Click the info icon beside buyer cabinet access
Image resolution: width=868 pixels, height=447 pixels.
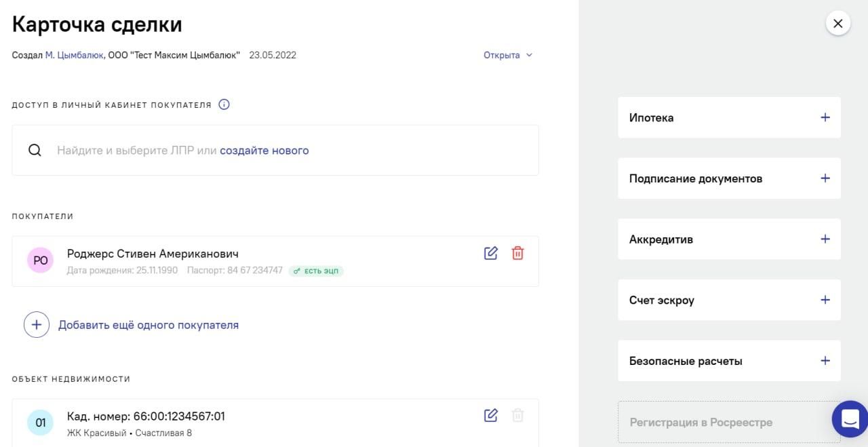(224, 104)
